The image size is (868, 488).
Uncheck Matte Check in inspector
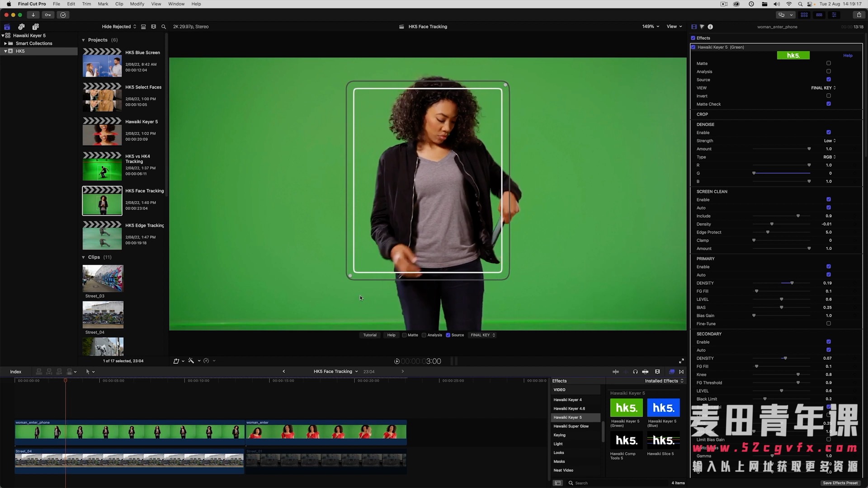click(x=829, y=104)
